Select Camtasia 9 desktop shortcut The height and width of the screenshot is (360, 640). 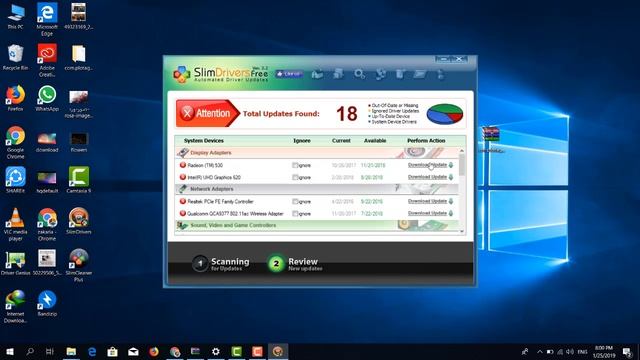(78, 180)
